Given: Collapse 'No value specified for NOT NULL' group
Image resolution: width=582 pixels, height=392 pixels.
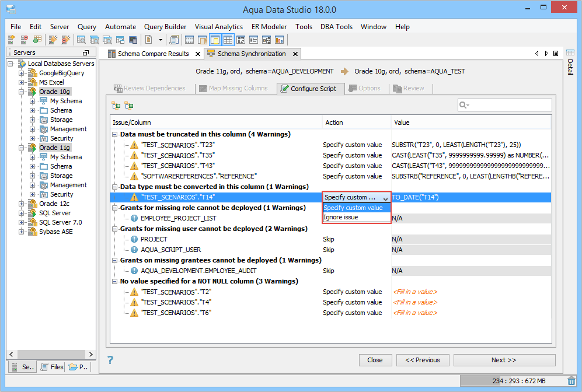Looking at the screenshot, I should point(115,282).
